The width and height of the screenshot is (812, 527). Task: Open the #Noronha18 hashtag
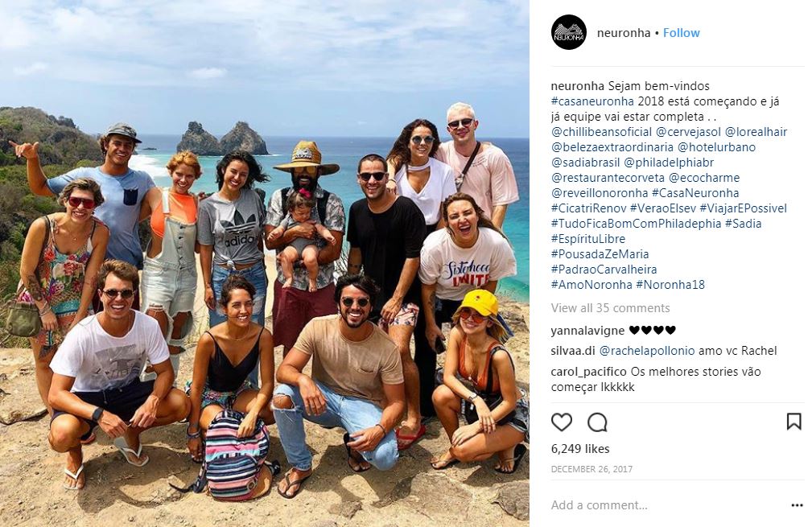click(x=670, y=285)
